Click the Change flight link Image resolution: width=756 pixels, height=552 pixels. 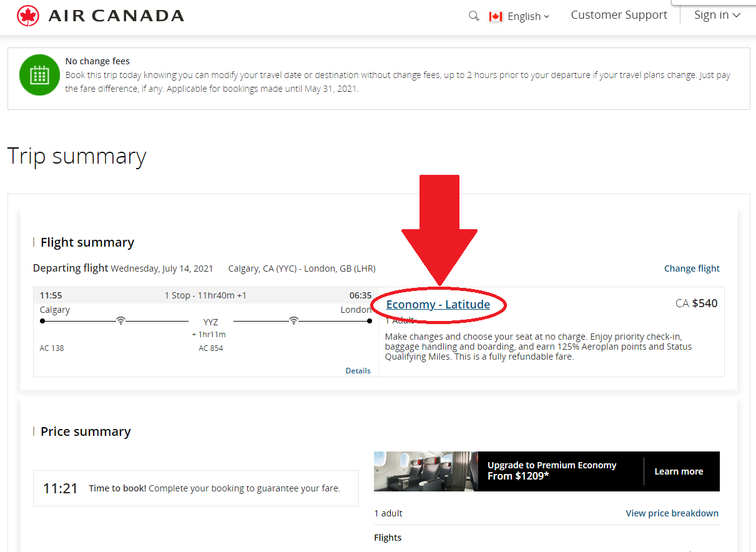click(692, 269)
